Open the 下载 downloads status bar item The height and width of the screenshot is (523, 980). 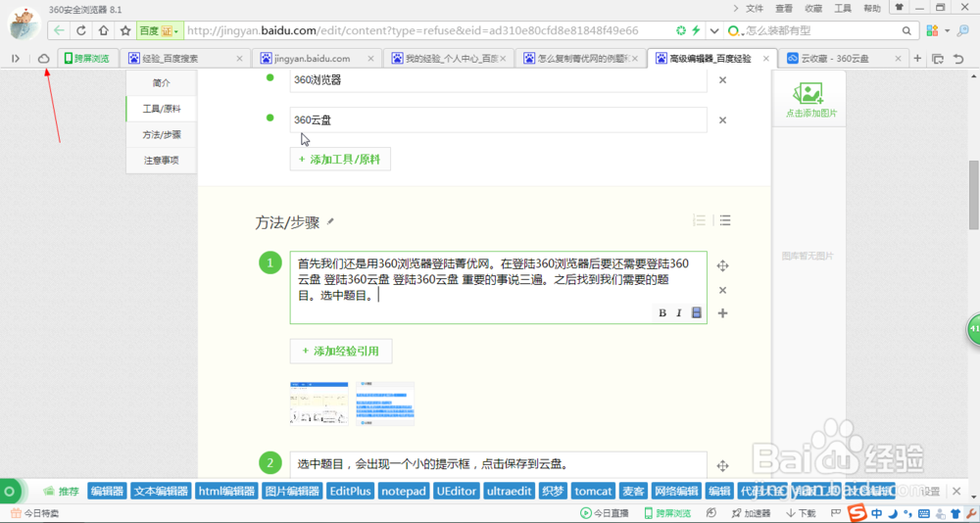[801, 513]
